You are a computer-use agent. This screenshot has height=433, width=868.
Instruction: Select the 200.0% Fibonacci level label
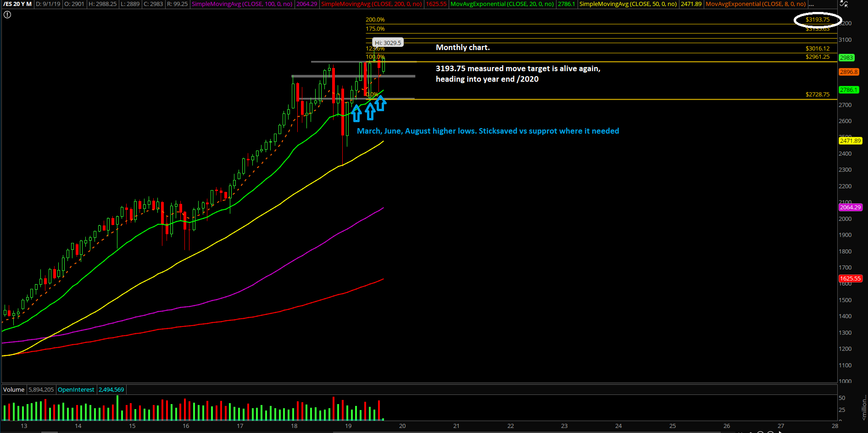(375, 20)
